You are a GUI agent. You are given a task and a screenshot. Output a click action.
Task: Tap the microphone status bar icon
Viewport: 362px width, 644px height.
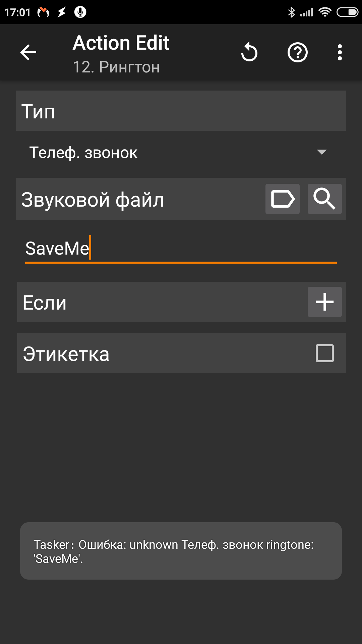[80, 12]
